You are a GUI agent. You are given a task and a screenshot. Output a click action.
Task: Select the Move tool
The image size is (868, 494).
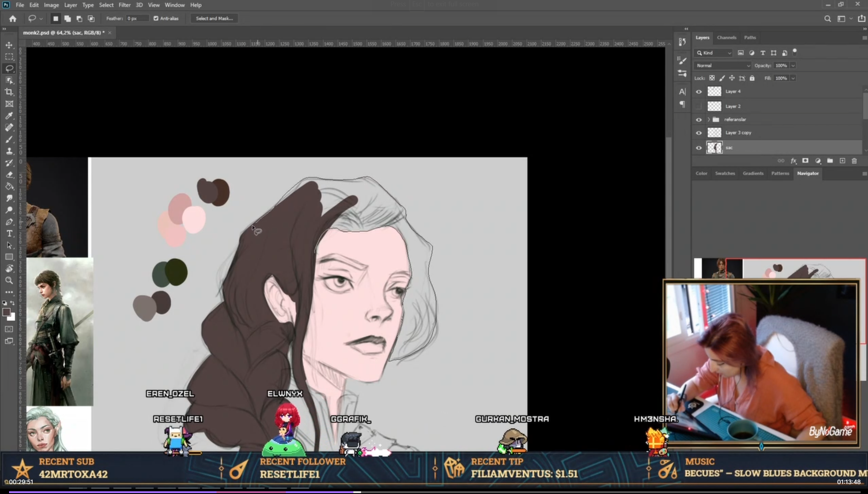click(9, 45)
